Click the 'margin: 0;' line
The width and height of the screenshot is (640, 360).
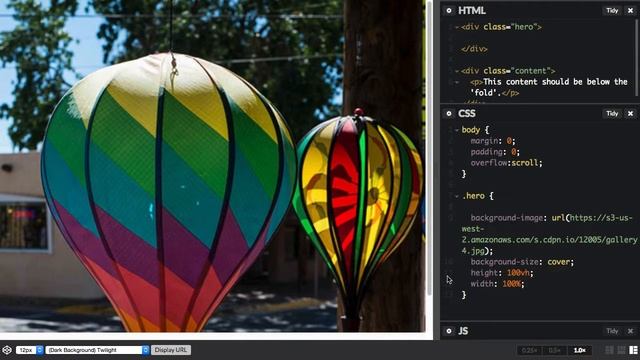pos(493,141)
